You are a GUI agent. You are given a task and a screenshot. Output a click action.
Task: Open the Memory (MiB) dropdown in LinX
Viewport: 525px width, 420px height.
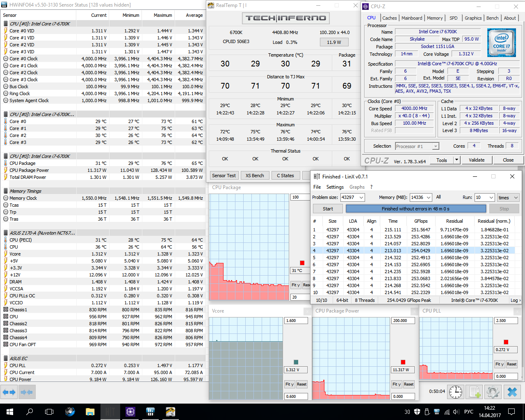[x=429, y=198]
